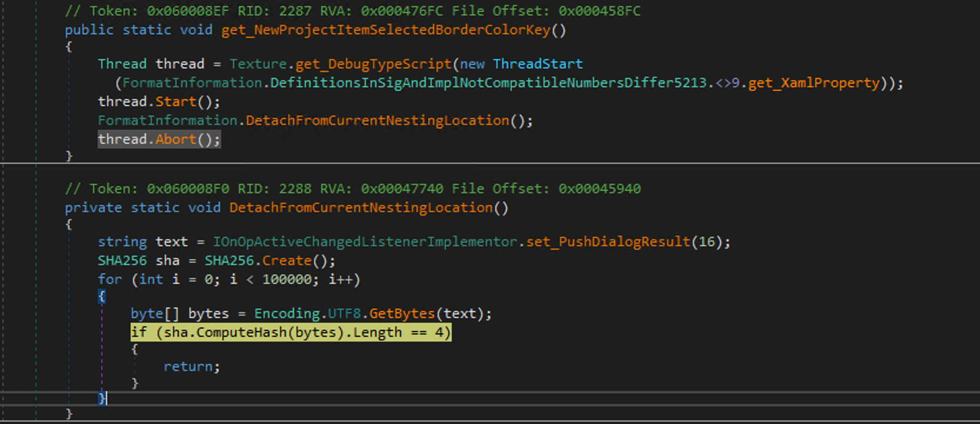The image size is (980, 424).
Task: Click the UTF8 property reference
Action: pos(344,313)
